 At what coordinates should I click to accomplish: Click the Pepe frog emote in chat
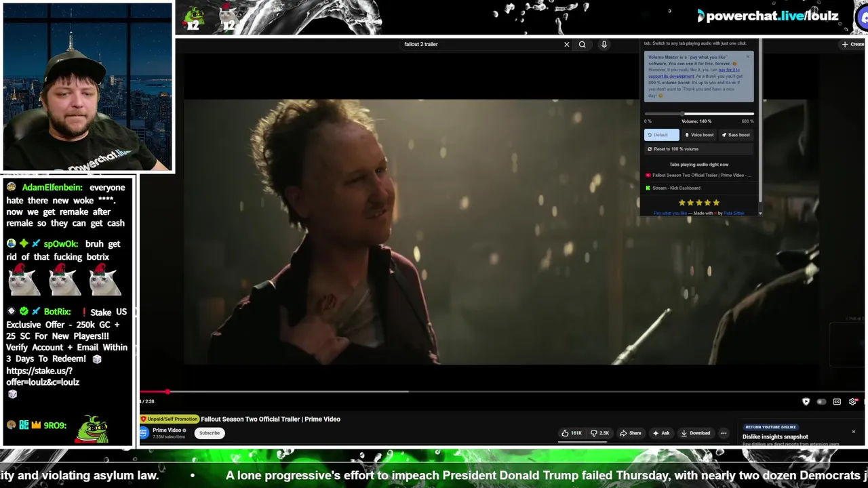coord(91,428)
